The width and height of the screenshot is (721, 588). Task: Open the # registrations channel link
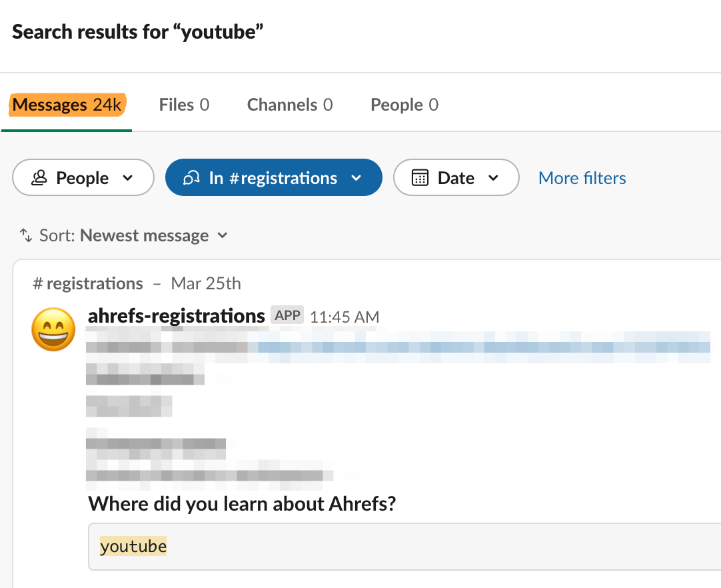pos(88,283)
